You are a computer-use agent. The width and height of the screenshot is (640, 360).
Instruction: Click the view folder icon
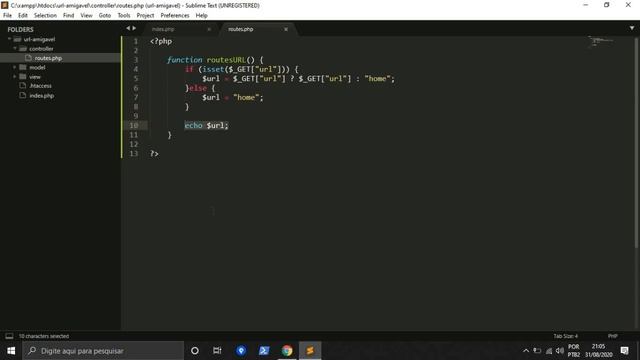click(x=23, y=76)
